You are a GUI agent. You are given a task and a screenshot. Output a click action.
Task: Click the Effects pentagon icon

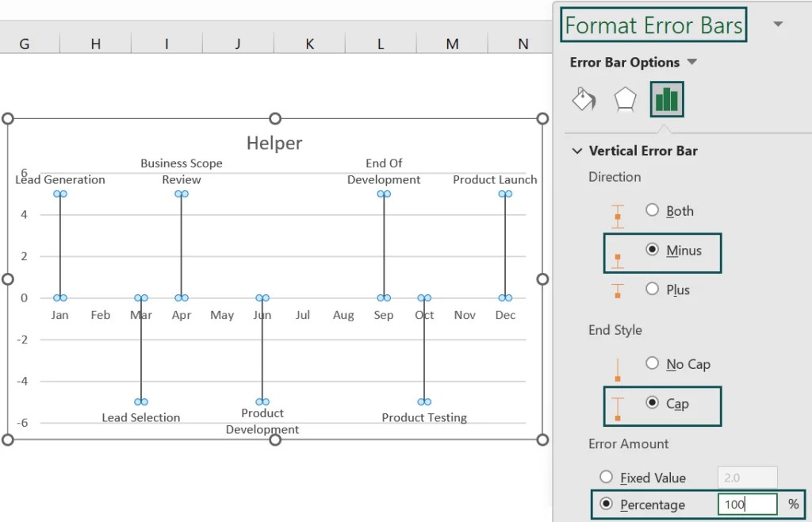625,99
